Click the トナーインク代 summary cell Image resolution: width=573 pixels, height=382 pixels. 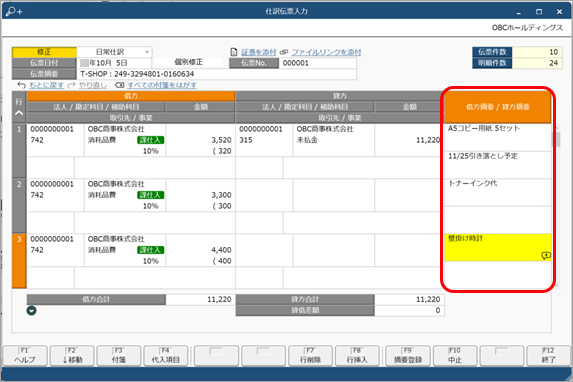497,192
